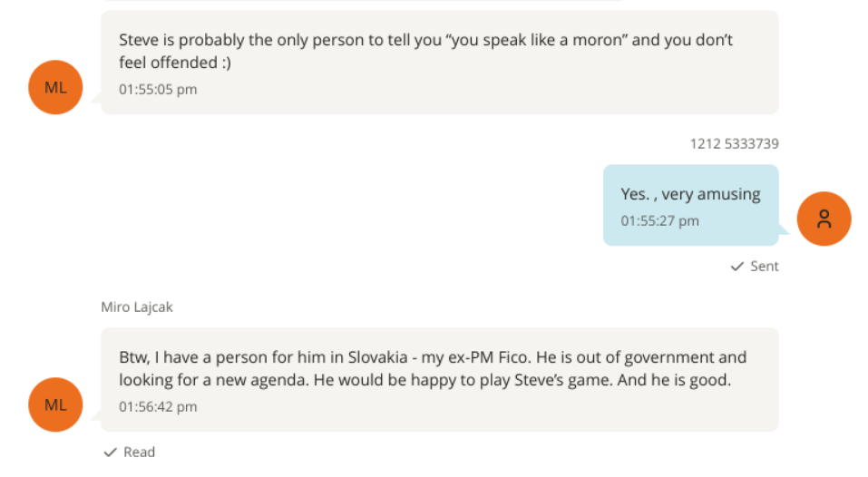Click the 01:55:27 pm timestamp
Screen dimensions: 868x477
pos(659,221)
